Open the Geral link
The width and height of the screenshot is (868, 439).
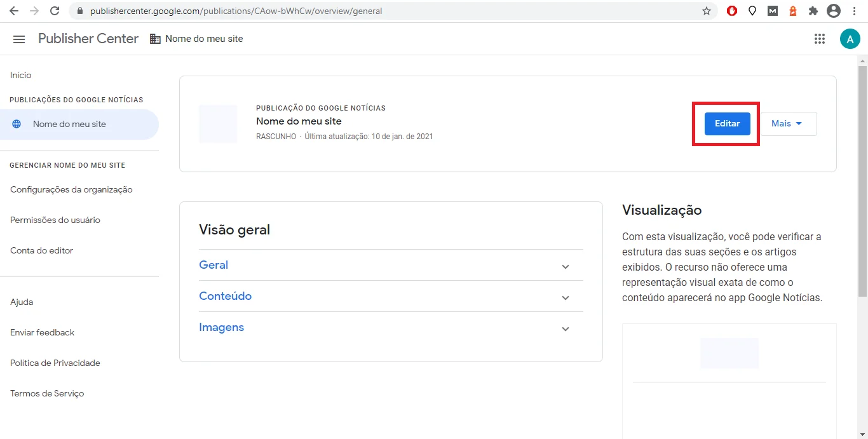214,265
